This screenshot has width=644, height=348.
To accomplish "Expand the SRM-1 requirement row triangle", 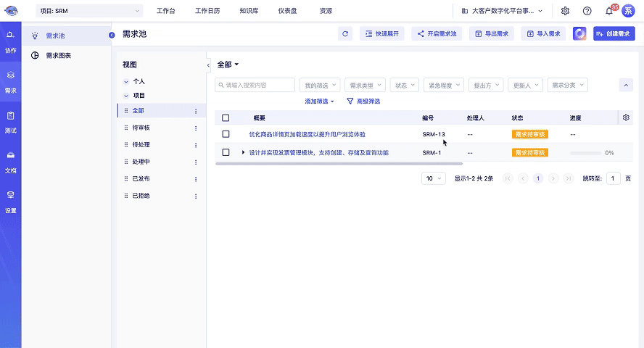I will click(x=243, y=152).
